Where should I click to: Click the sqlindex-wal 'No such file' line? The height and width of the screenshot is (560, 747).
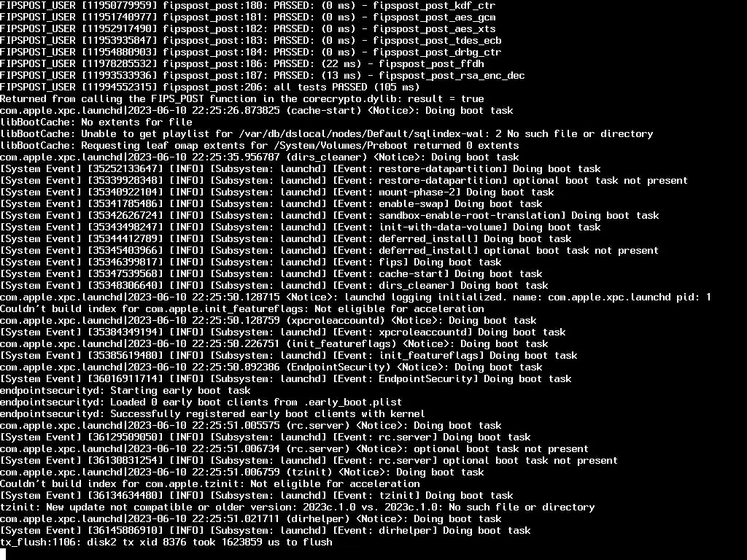coord(326,134)
